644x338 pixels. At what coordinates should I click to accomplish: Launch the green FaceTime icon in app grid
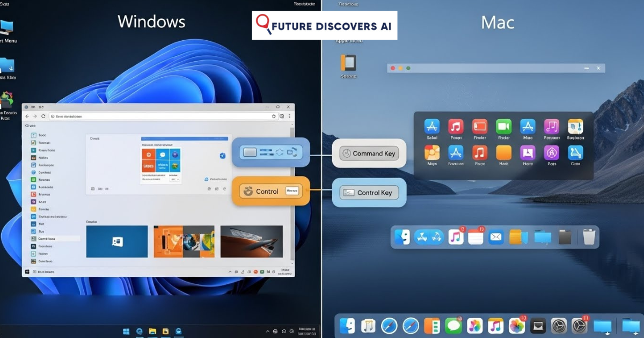coord(503,127)
